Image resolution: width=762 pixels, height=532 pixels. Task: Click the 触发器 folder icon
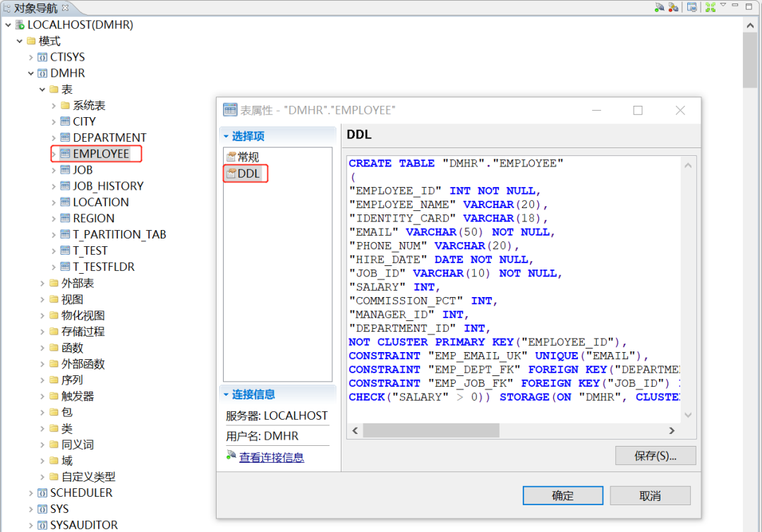coord(54,396)
